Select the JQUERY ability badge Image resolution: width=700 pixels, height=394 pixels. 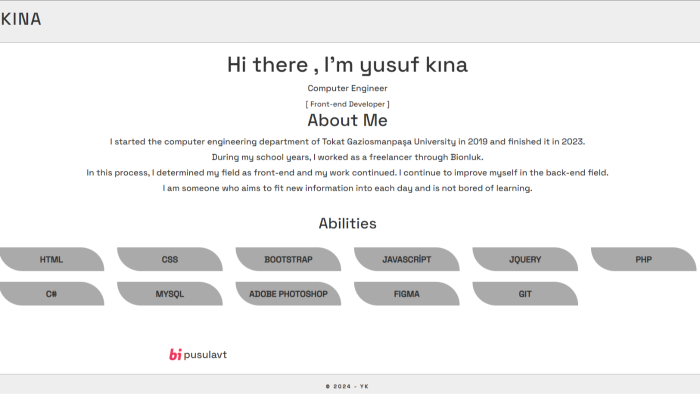pos(525,259)
